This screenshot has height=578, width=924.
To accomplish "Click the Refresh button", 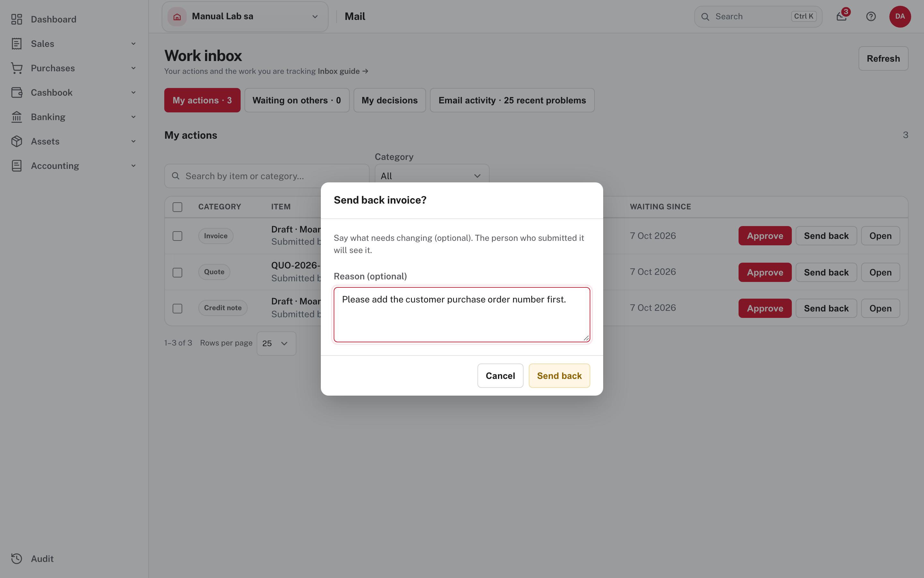I will [x=883, y=58].
